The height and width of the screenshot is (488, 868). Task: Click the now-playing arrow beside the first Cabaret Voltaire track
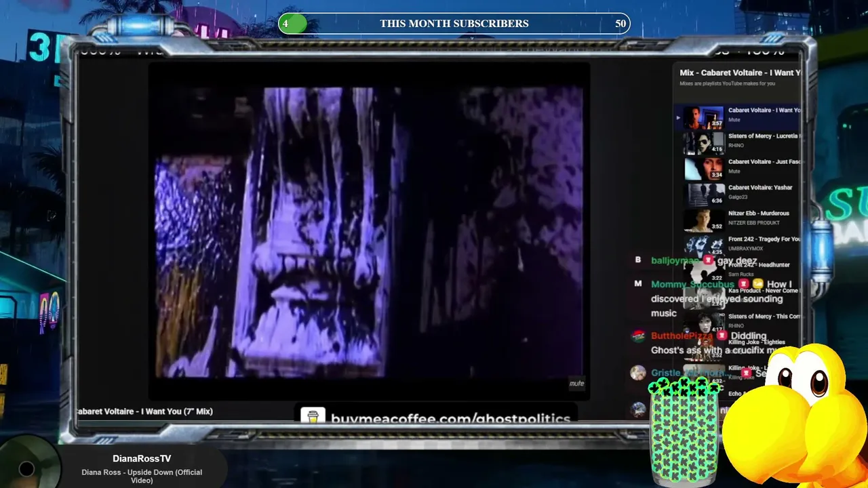point(677,117)
